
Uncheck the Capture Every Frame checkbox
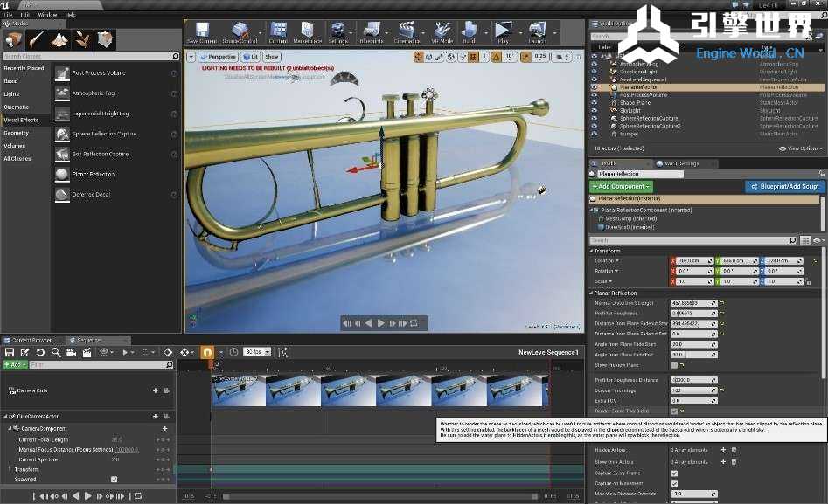[673, 473]
